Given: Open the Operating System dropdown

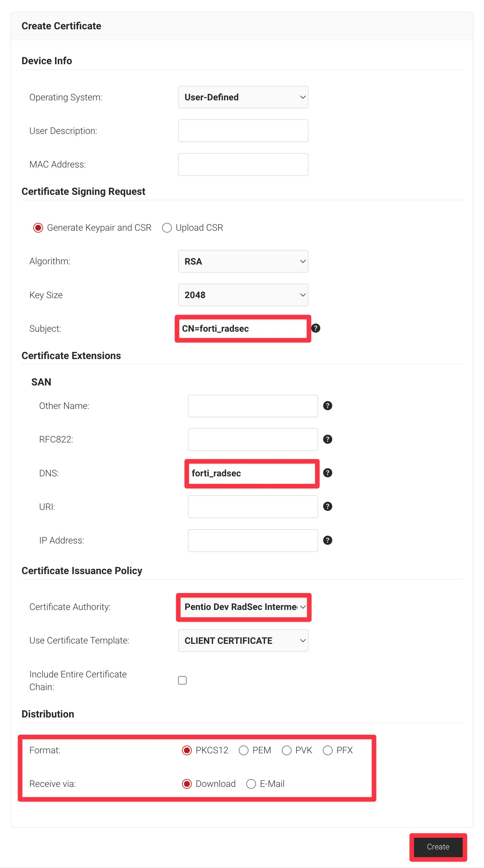Looking at the screenshot, I should 243,97.
